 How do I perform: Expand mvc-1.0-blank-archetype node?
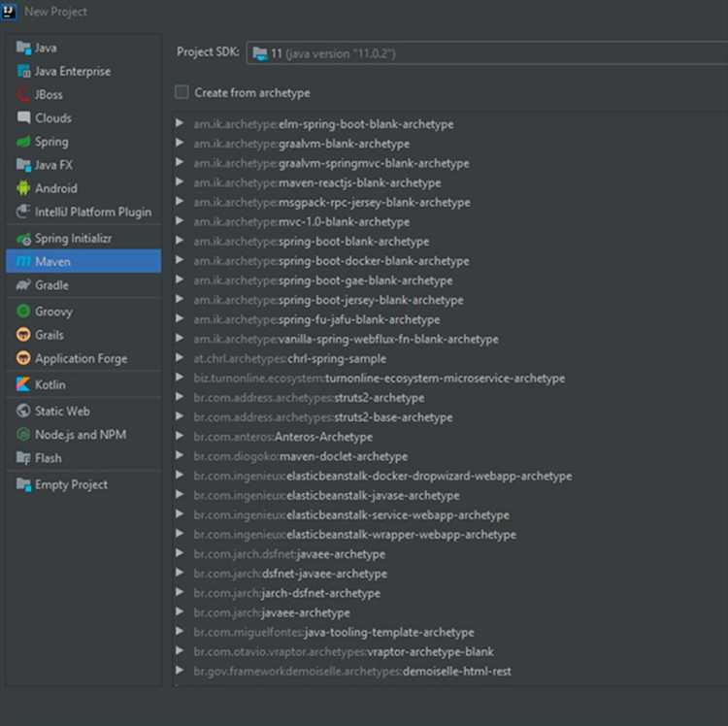pyautogui.click(x=180, y=221)
